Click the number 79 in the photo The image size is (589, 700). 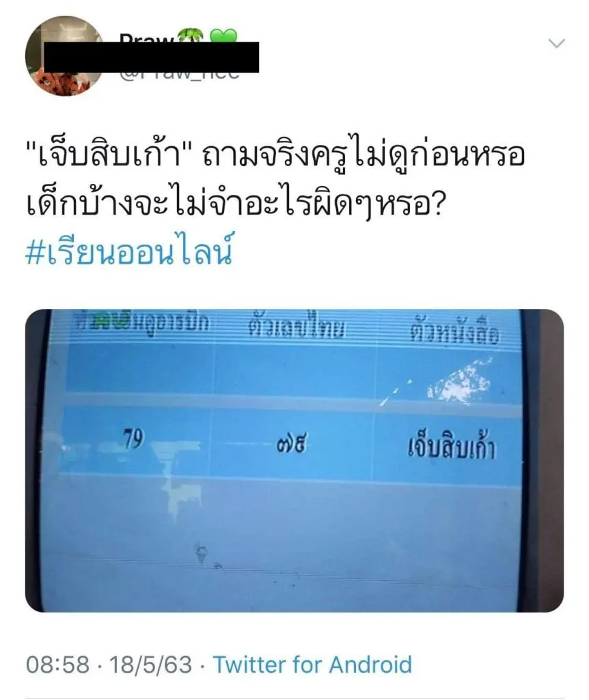click(x=133, y=440)
